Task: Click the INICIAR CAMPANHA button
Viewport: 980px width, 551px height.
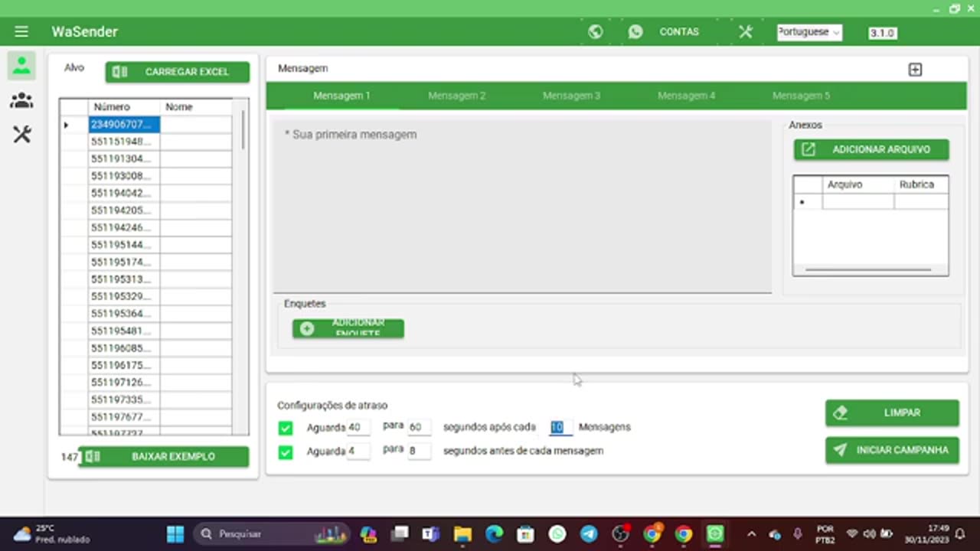Action: pyautogui.click(x=892, y=450)
